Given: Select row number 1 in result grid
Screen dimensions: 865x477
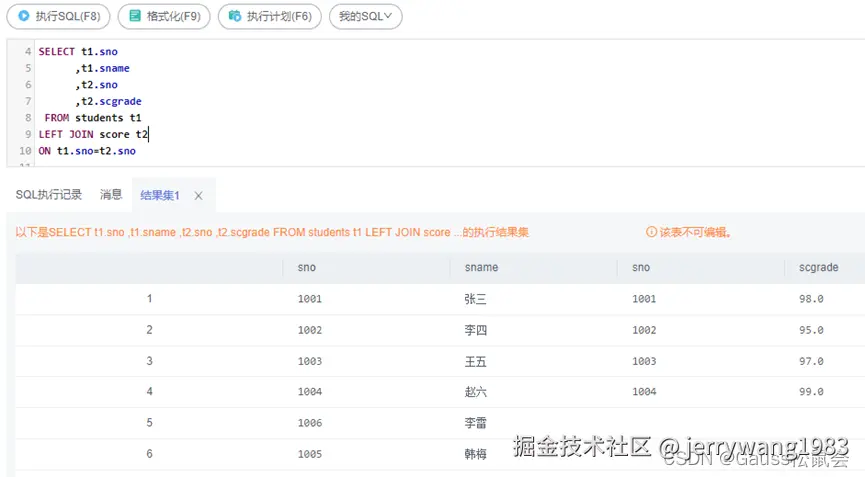Looking at the screenshot, I should click(149, 299).
